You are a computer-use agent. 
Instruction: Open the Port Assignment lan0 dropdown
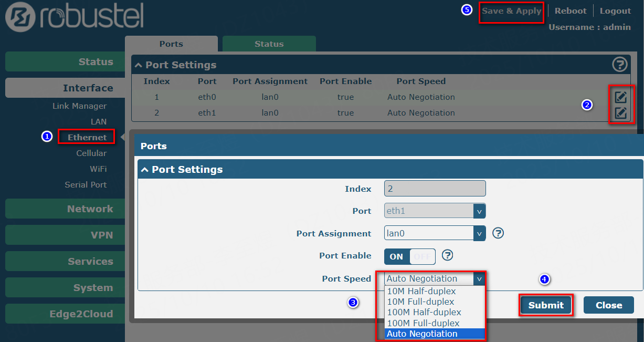click(x=435, y=233)
